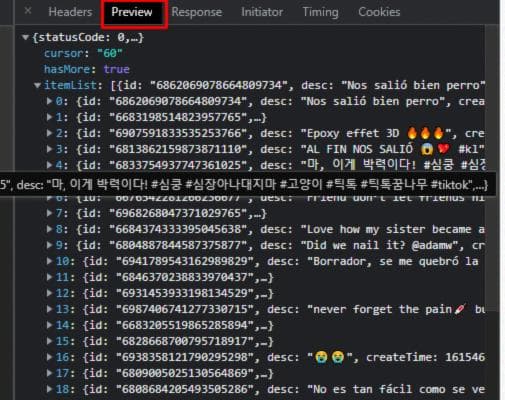The image size is (505, 400).
Task: Expand item 2 Epoxy effet 3D
Action: 49,133
